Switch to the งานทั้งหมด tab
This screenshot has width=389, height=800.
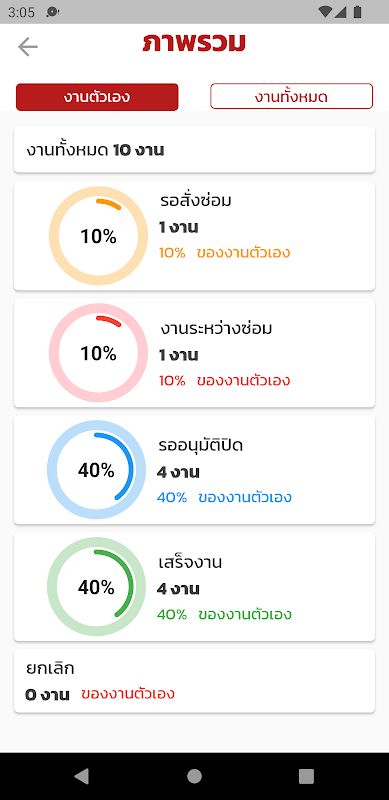(291, 96)
